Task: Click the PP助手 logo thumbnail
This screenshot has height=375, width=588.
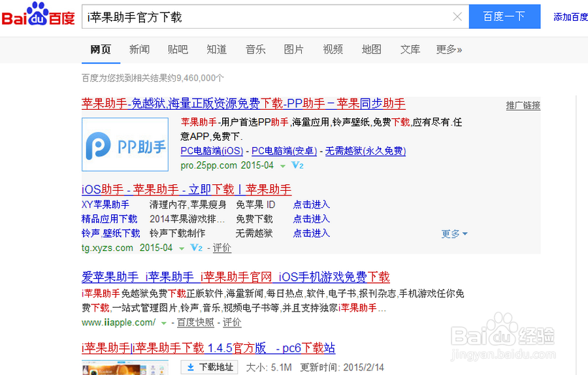Action: (x=125, y=144)
